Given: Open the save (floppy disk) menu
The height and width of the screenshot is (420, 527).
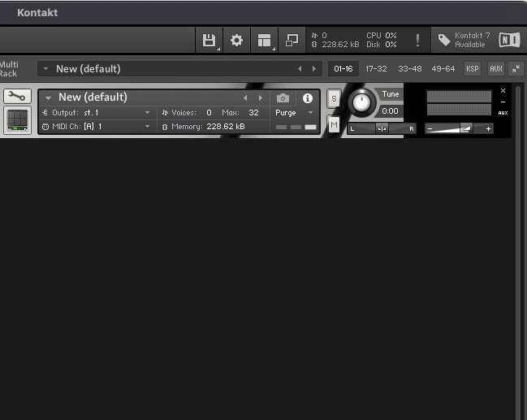Looking at the screenshot, I should click(x=210, y=40).
